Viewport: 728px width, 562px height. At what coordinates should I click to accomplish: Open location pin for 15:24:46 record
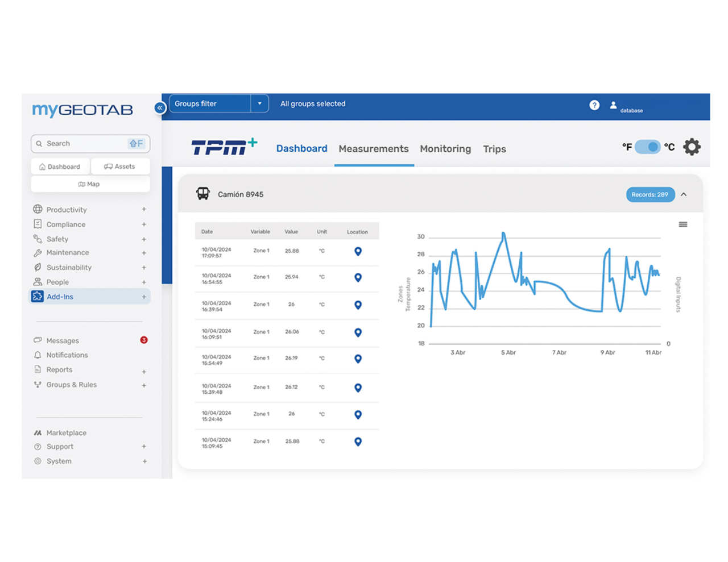tap(358, 415)
